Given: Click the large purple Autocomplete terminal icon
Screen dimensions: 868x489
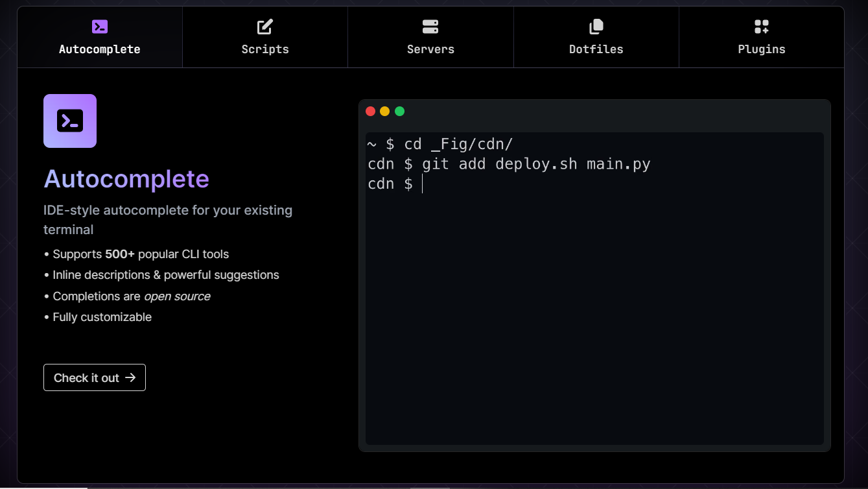Looking at the screenshot, I should tap(70, 121).
